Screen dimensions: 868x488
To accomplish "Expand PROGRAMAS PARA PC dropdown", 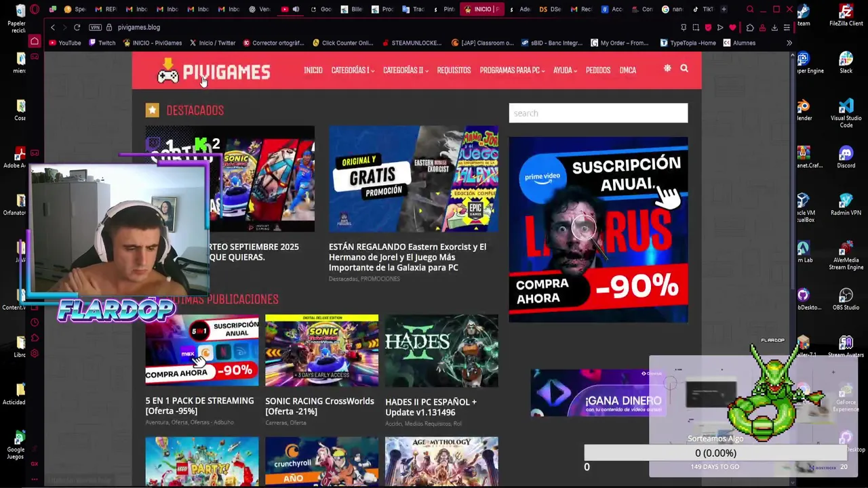I will [x=512, y=70].
